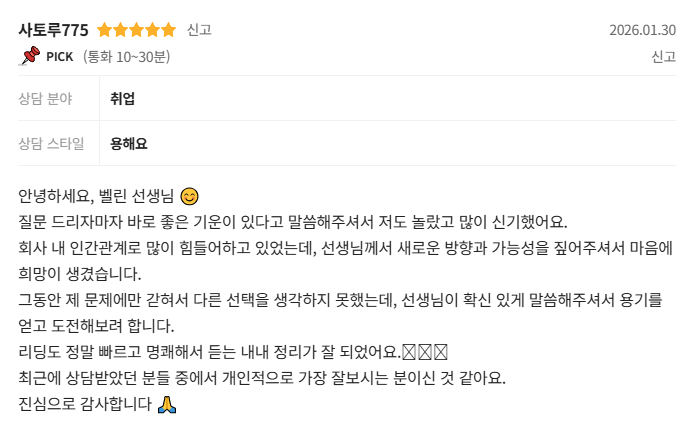Image resolution: width=699 pixels, height=426 pixels.
Task: Click the first broken emoji box after 되었어요
Action: click(409, 352)
